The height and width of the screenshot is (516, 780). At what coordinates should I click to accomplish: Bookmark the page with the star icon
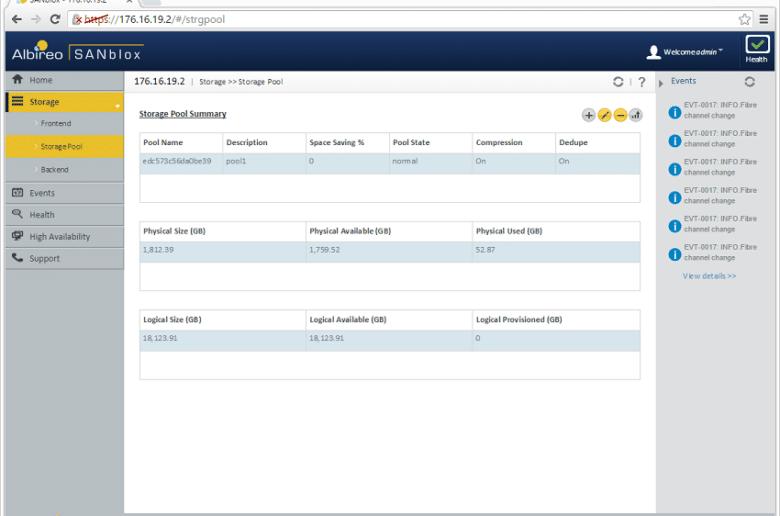tap(744, 19)
